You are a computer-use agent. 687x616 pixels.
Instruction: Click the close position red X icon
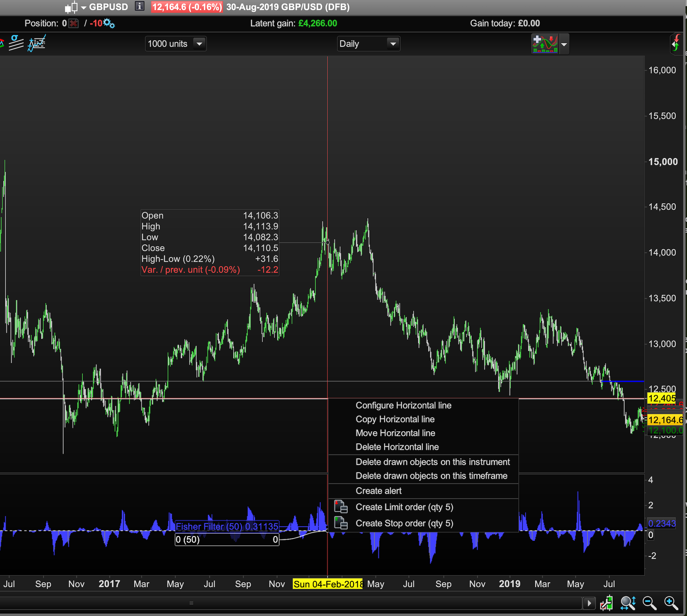(74, 23)
